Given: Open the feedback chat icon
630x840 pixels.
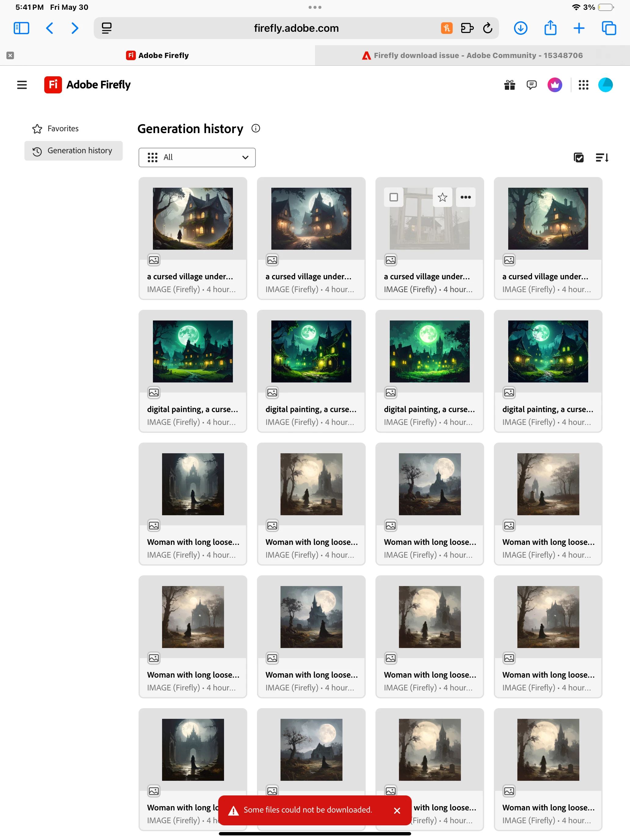Looking at the screenshot, I should tap(531, 85).
